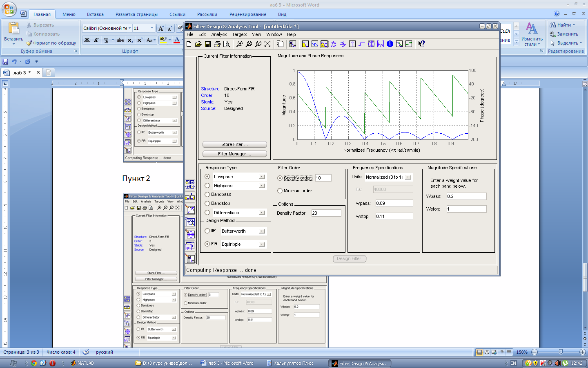Open Transform Filter sidebar panel
Screen dimensions: 588x368
click(x=190, y=197)
